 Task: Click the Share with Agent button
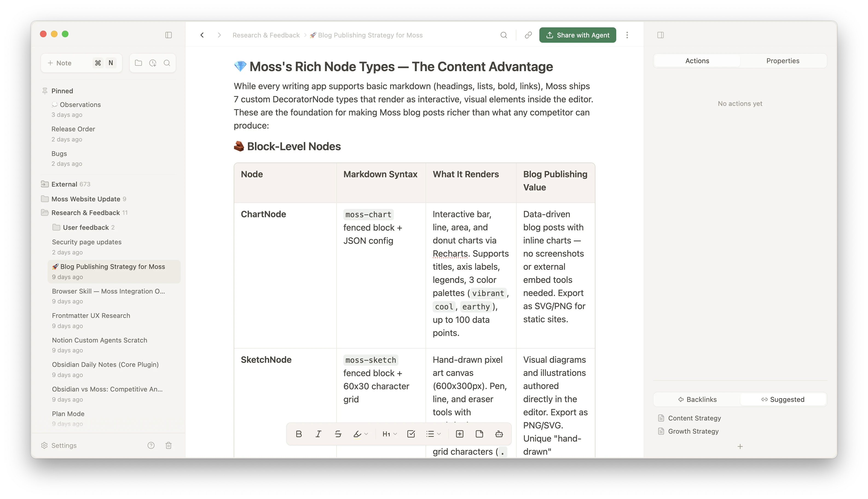click(x=577, y=35)
